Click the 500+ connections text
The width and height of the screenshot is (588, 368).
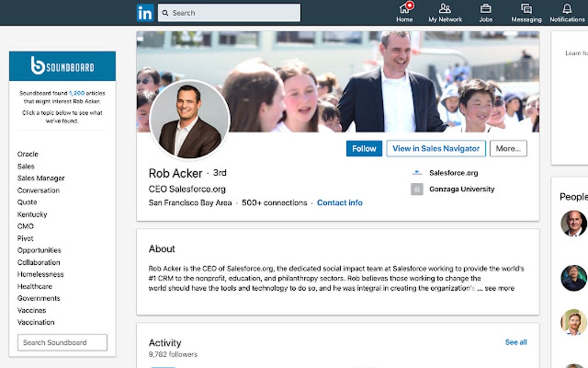click(x=274, y=202)
